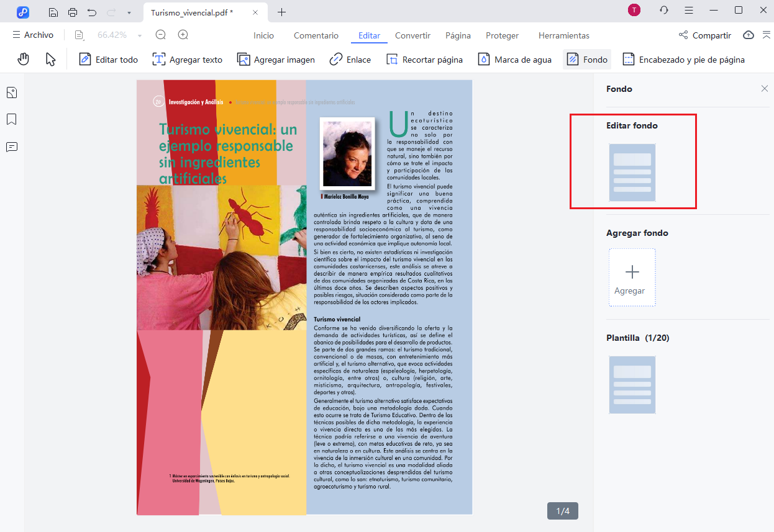Open the page thumbnails sidebar panel
The height and width of the screenshot is (532, 774).
coord(11,92)
